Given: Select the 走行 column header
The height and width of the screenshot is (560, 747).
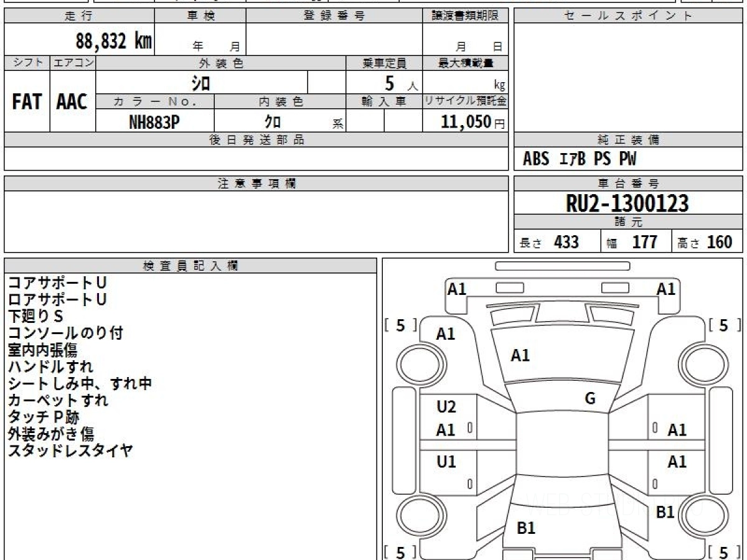Looking at the screenshot, I should pos(79,16).
